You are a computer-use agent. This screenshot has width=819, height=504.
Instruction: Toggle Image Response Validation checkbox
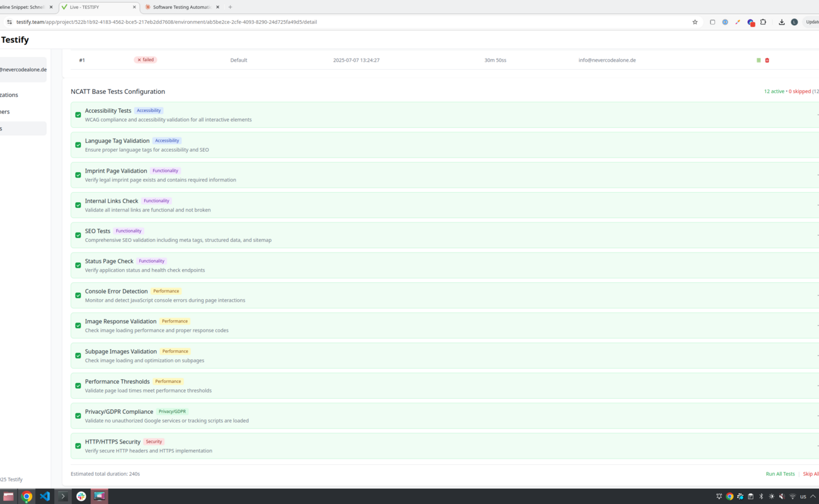(x=78, y=326)
